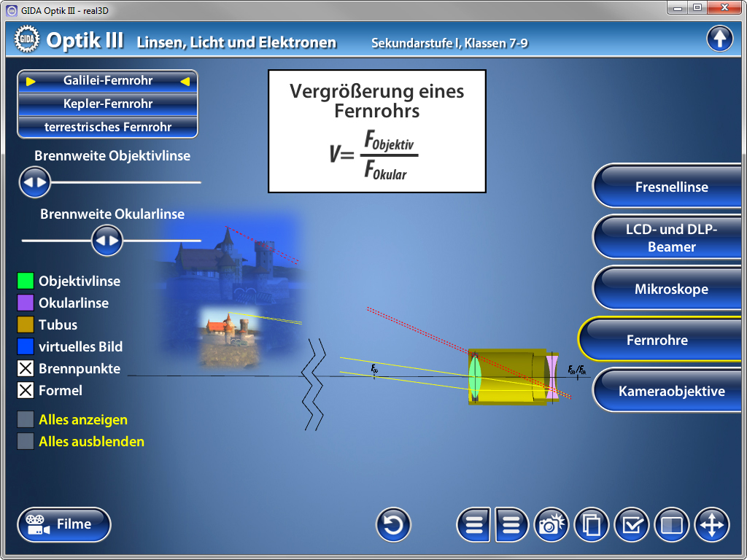Select terrestrisches Fernrohr option
This screenshot has width=747, height=560.
108,127
